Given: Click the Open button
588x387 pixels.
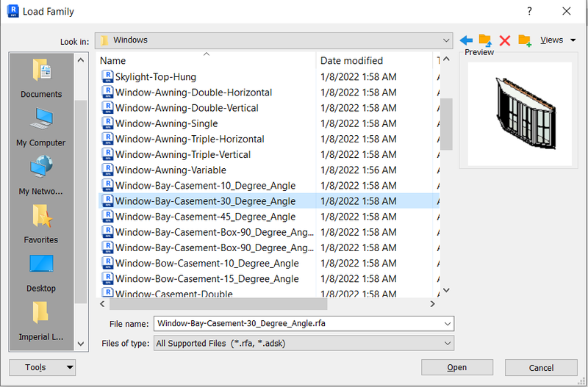Looking at the screenshot, I should coord(457,367).
